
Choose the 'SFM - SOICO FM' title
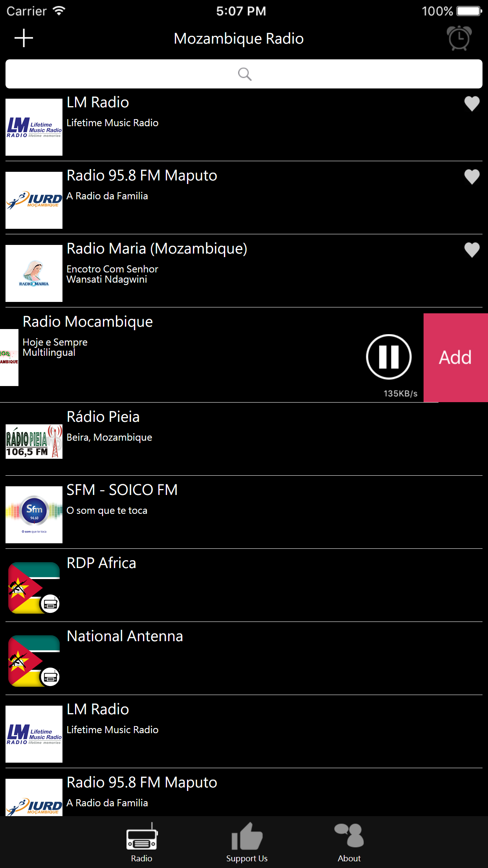122,490
